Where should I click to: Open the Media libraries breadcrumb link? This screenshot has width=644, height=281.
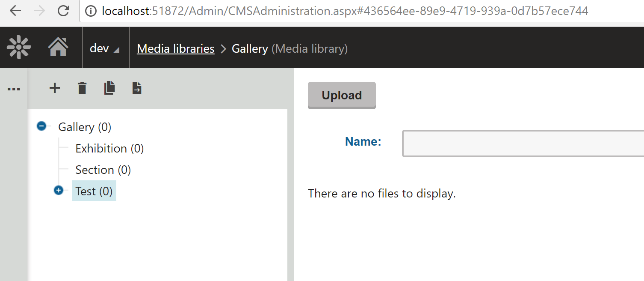coord(175,49)
